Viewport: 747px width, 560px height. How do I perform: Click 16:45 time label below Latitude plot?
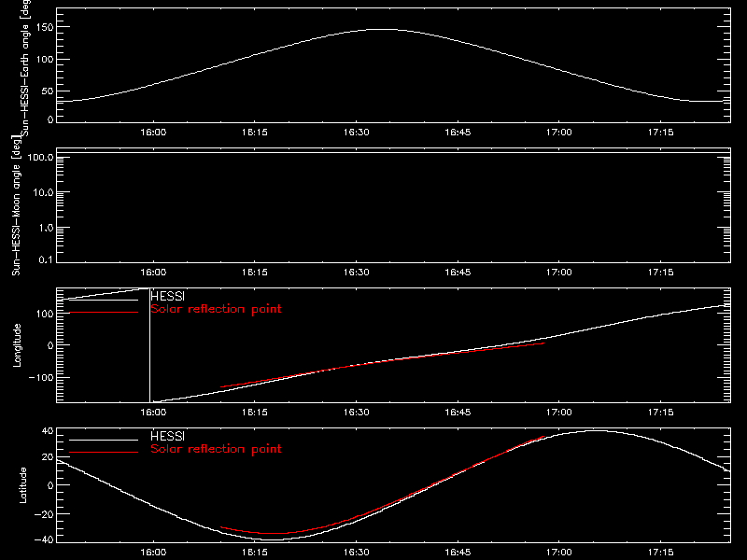click(x=458, y=553)
